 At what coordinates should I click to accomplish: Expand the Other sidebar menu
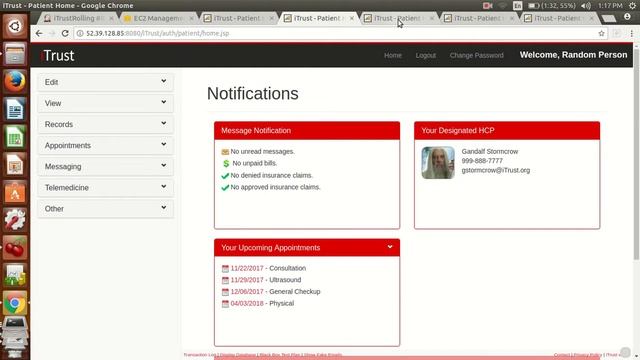click(105, 209)
